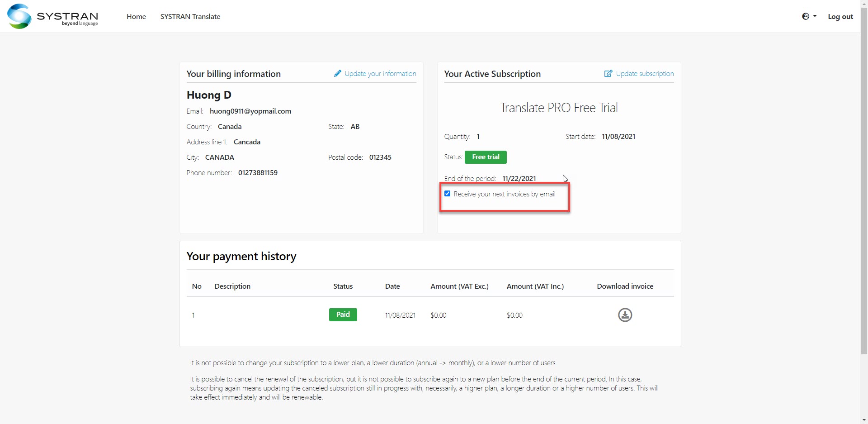Click the State value AB

[355, 126]
